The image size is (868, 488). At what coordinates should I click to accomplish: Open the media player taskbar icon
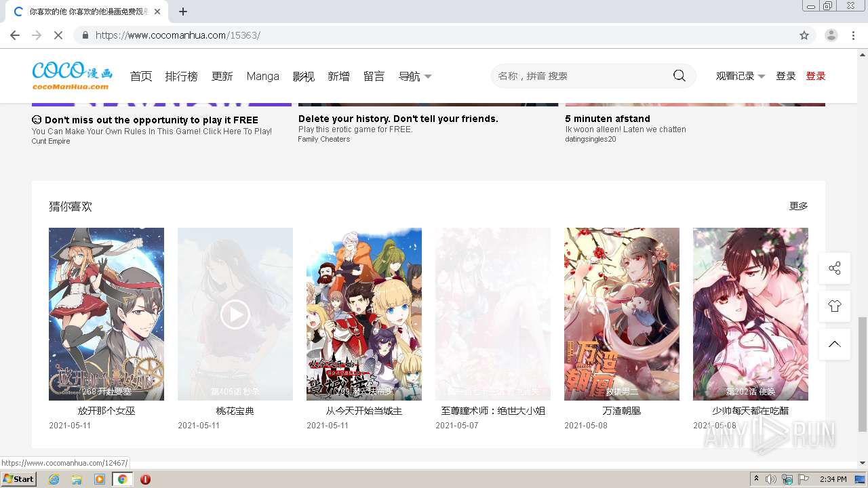tap(100, 479)
